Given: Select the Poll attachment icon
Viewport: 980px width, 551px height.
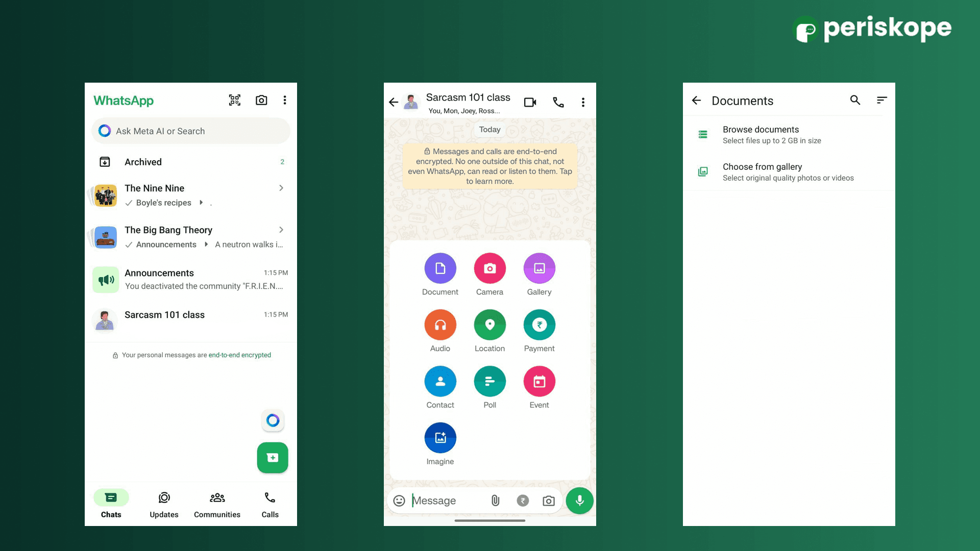Looking at the screenshot, I should pos(489,382).
